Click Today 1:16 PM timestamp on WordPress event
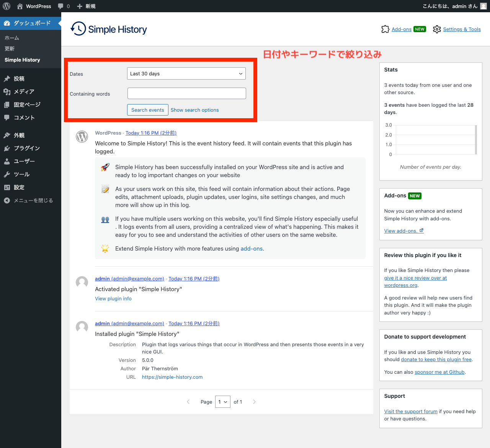Viewport: 490px width, 448px height. pos(151,133)
